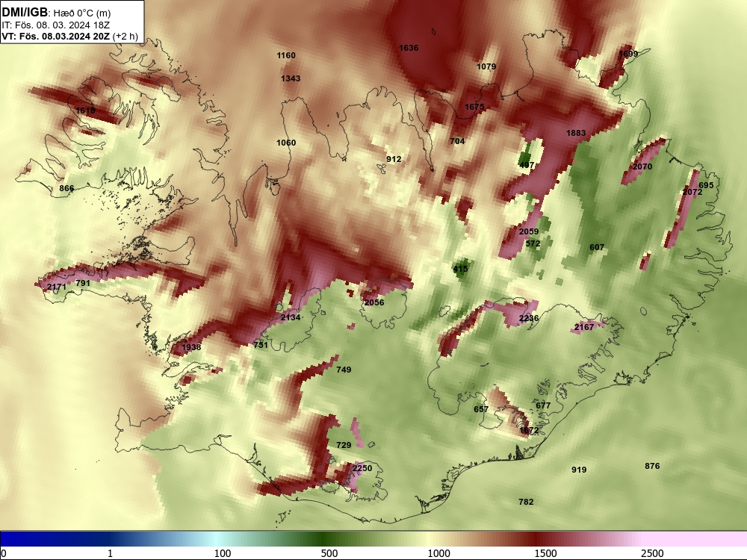Select the 1672 value near the south coast
The width and height of the screenshot is (747, 560).
[529, 431]
